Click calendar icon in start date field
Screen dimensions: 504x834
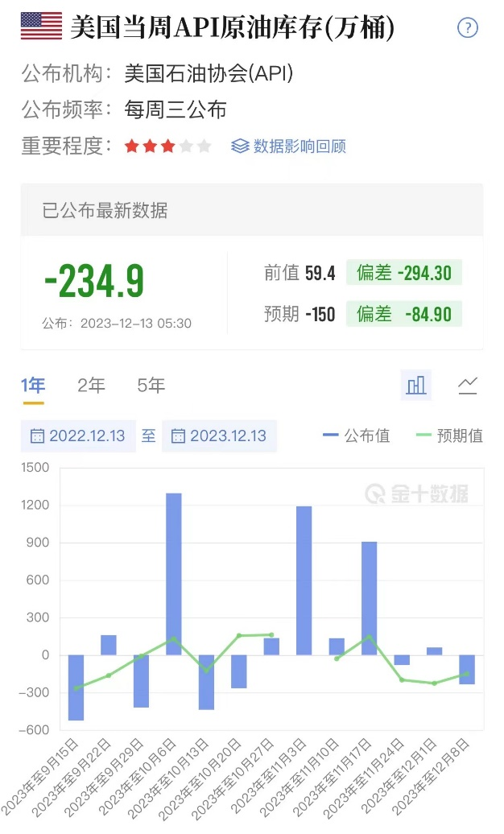coord(37,436)
